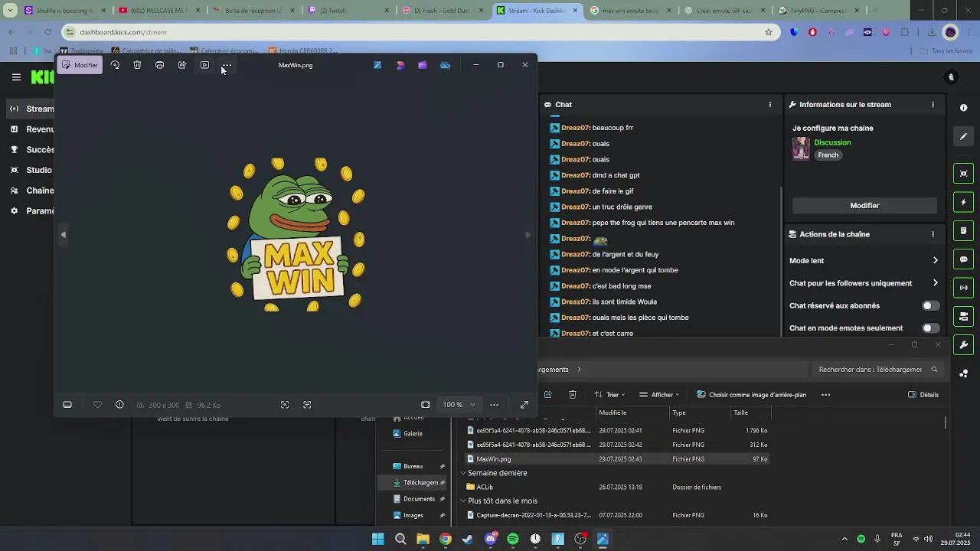Open the Afficher view dropdown in Explorer
The height and width of the screenshot is (551, 980).
658,395
